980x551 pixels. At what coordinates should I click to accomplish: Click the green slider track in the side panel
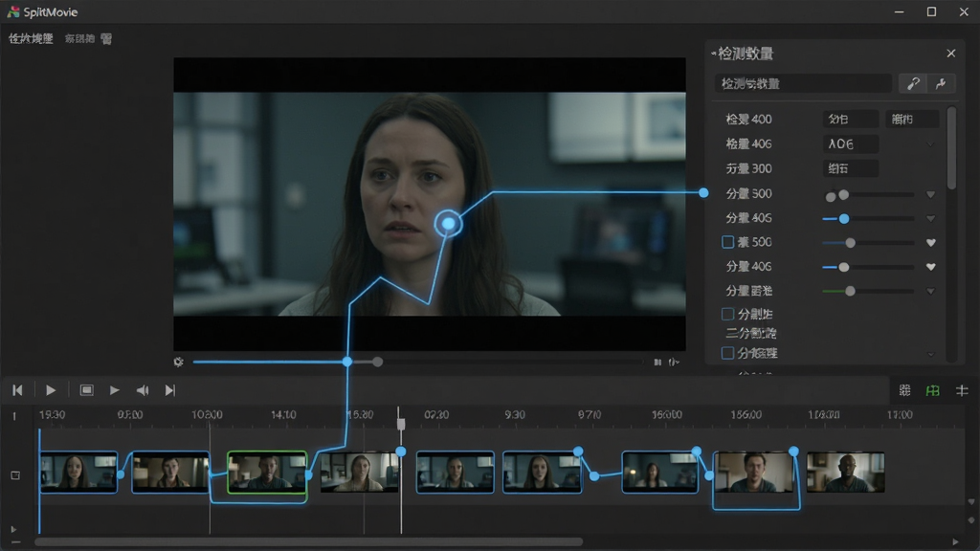click(x=869, y=291)
